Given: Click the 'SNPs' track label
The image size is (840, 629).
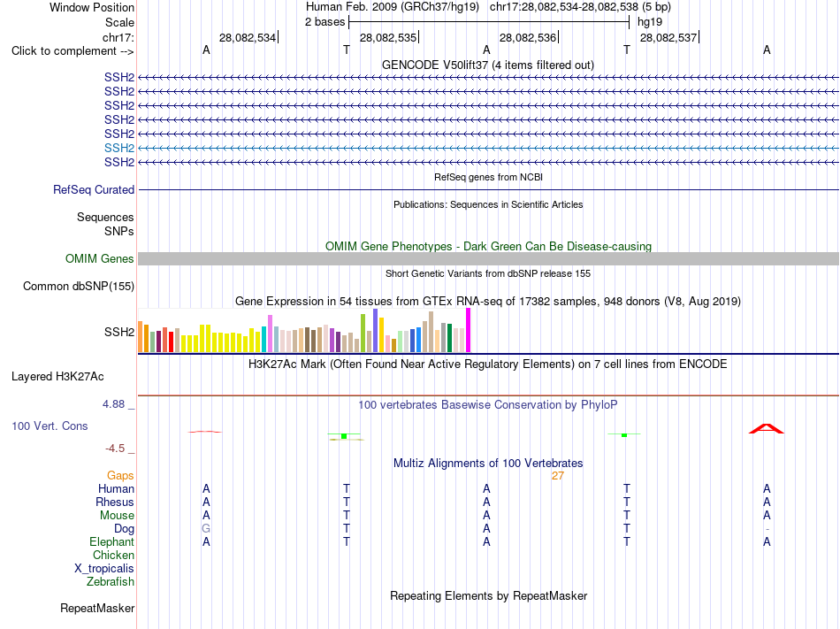Looking at the screenshot, I should pyautogui.click(x=119, y=231).
